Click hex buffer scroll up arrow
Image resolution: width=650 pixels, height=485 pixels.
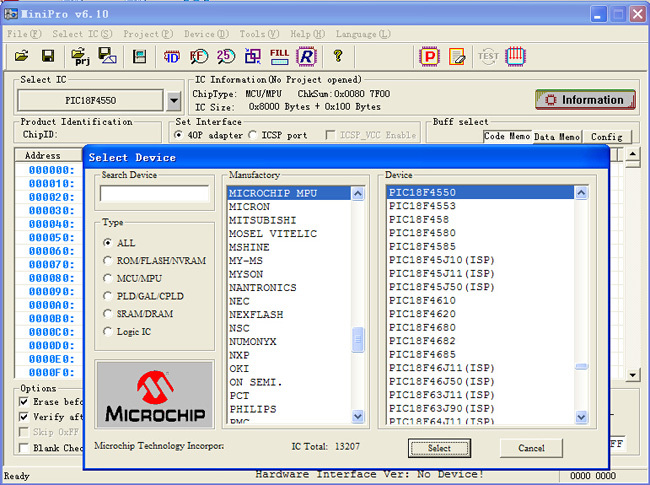pos(633,155)
